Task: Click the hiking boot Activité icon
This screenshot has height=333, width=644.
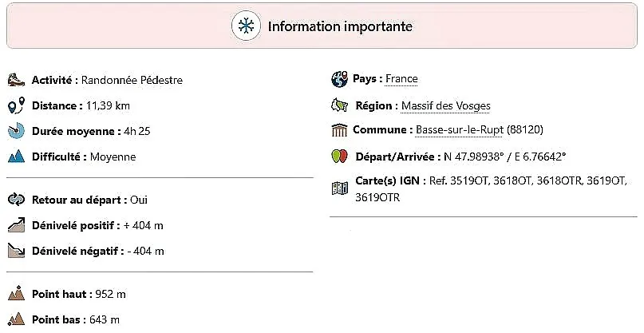Action: point(16,80)
